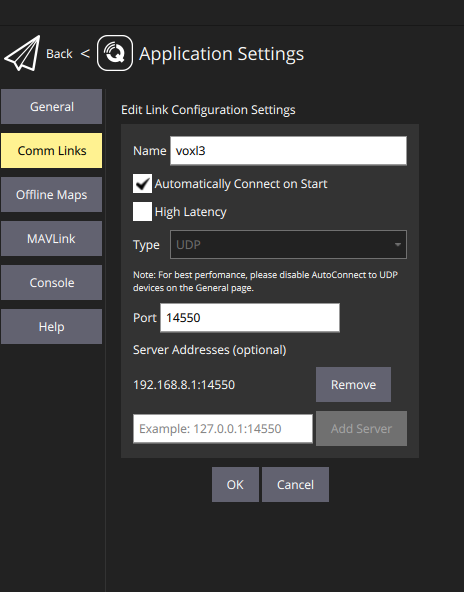The width and height of the screenshot is (464, 592).
Task: Click the Server Addresses (optional) label
Action: pyautogui.click(x=210, y=350)
